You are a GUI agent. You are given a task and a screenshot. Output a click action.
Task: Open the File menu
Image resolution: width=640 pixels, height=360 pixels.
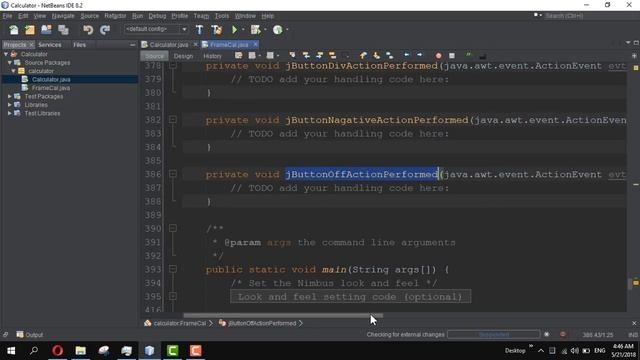7,16
